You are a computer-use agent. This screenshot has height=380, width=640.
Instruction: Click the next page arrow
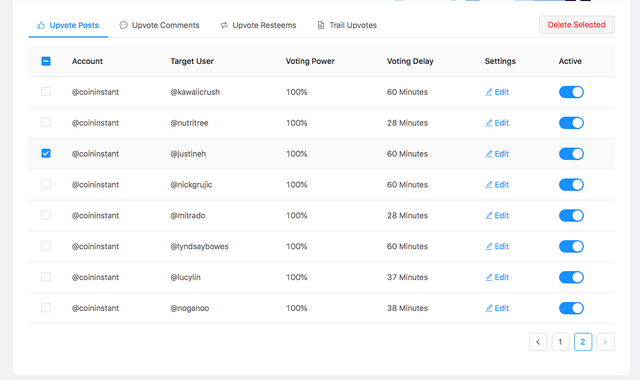(605, 342)
